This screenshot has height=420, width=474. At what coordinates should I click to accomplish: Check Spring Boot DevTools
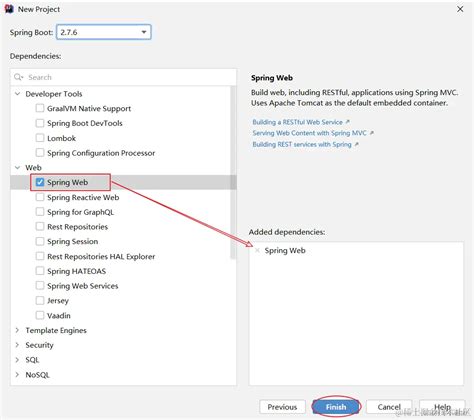click(x=40, y=123)
